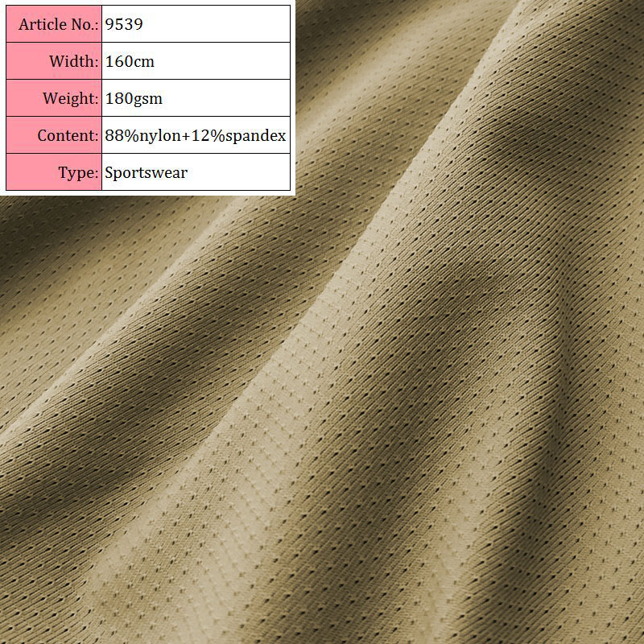Image resolution: width=644 pixels, height=644 pixels.
Task: Select the 'Content:' label cell
Action: (x=54, y=134)
